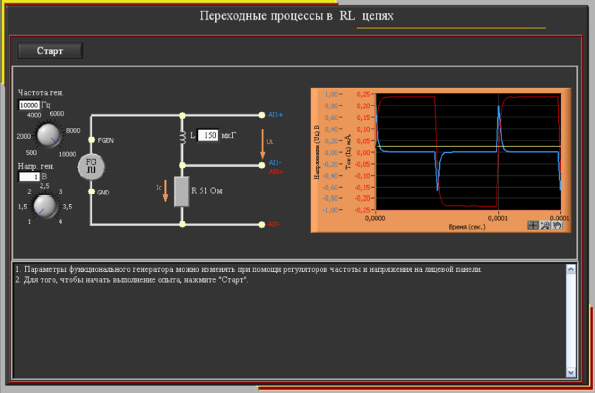Click the 'мкГ' inductance unit label
This screenshot has width=595, height=393.
229,135
